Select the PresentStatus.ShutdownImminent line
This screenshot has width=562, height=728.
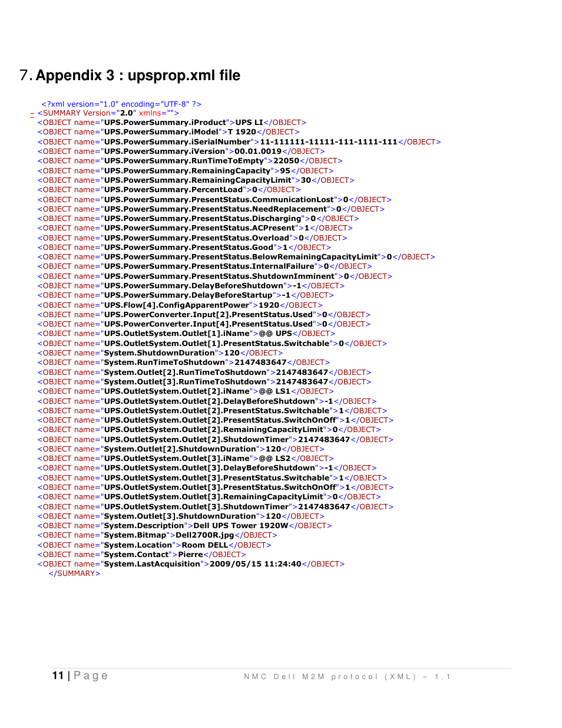click(215, 276)
